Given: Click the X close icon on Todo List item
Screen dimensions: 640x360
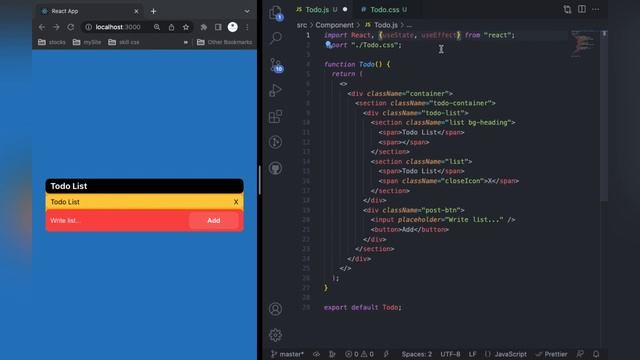Looking at the screenshot, I should click(236, 202).
